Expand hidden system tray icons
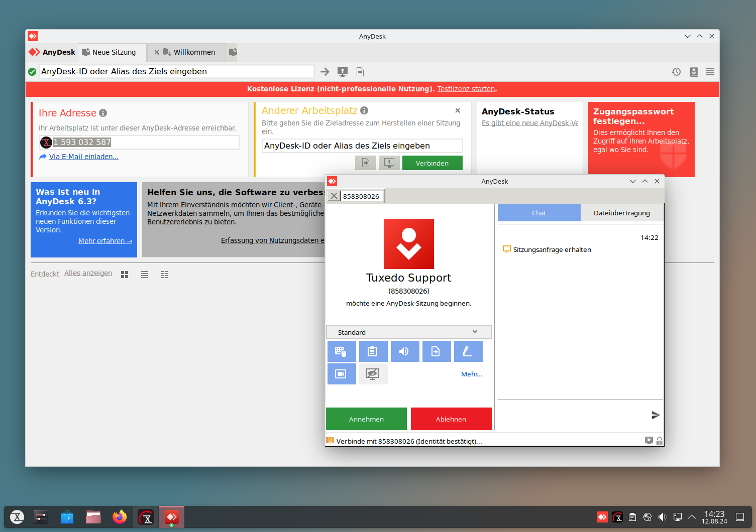Screen dimensions: 756x532 692,517
